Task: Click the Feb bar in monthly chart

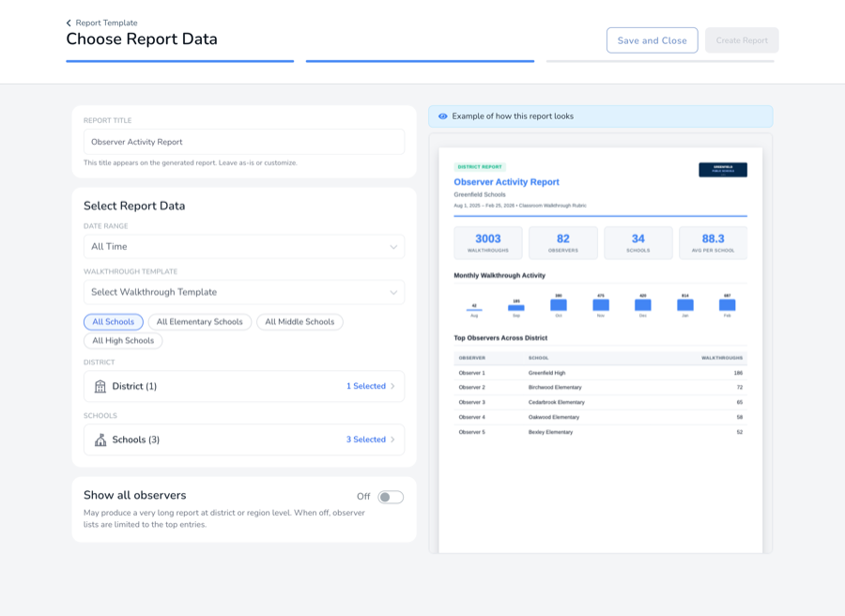Action: tap(727, 305)
